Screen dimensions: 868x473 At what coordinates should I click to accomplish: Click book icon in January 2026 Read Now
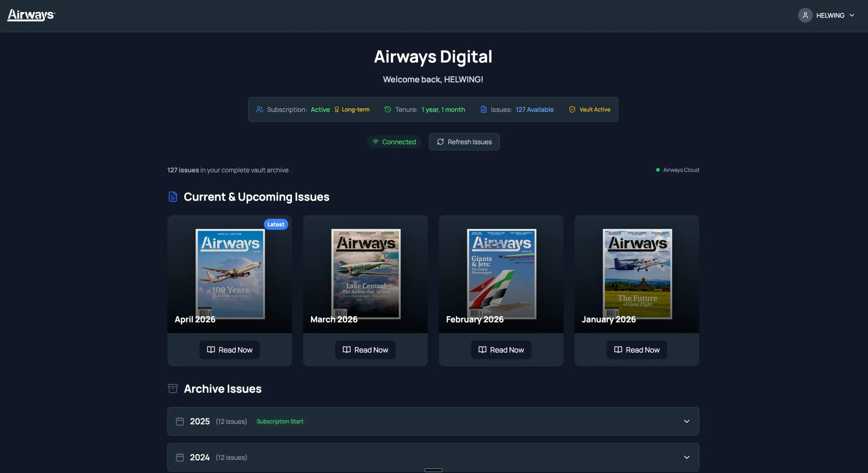click(x=618, y=350)
